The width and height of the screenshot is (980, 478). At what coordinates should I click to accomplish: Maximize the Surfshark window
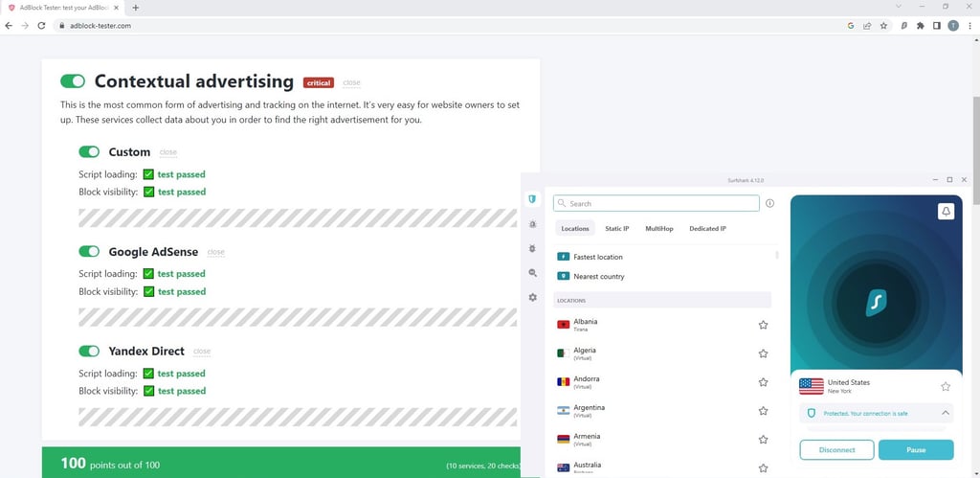pos(949,180)
